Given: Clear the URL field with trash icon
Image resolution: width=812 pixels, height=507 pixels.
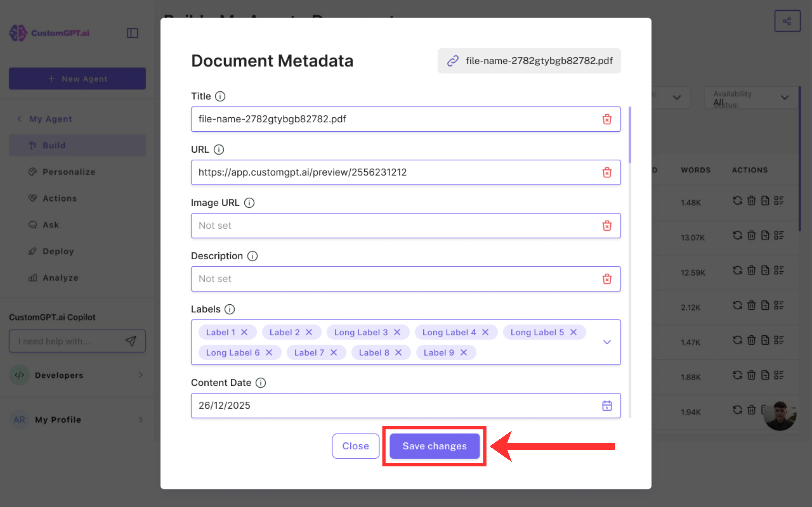Looking at the screenshot, I should click(607, 172).
